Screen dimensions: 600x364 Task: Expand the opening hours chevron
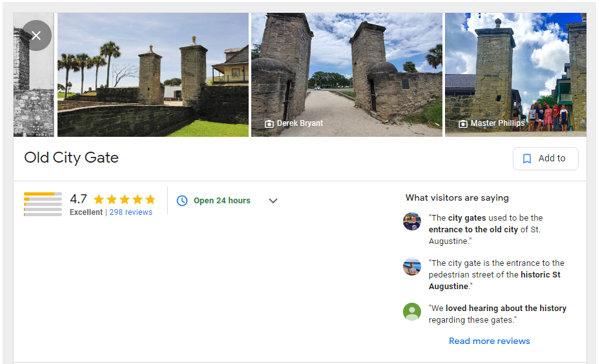coord(273,201)
